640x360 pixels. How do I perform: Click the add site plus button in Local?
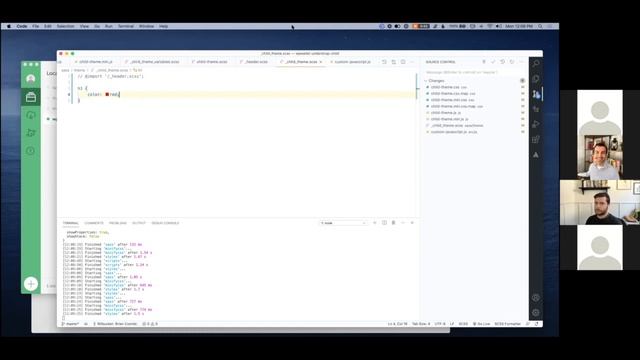(31, 284)
